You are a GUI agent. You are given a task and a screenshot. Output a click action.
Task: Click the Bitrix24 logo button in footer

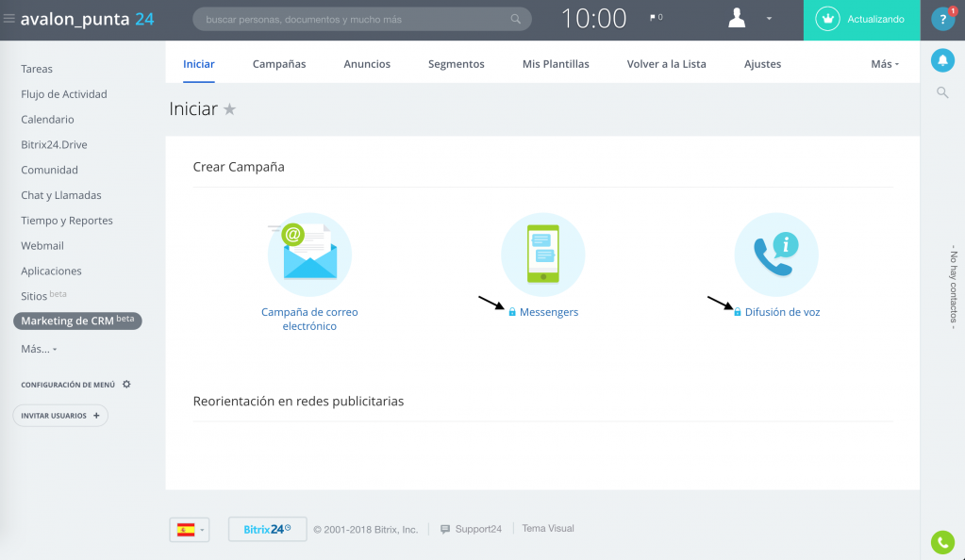[x=267, y=529]
